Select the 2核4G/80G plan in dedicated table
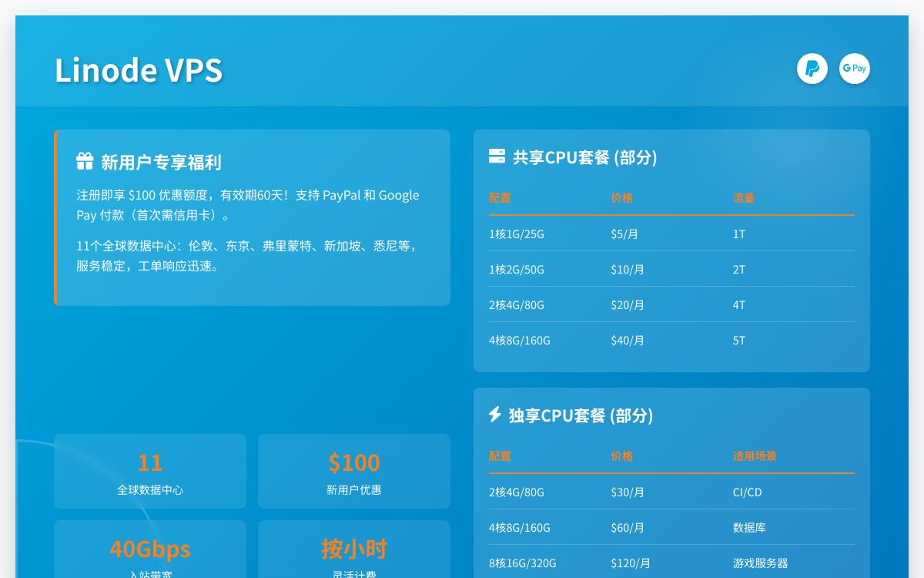This screenshot has height=578, width=924. pos(517,492)
